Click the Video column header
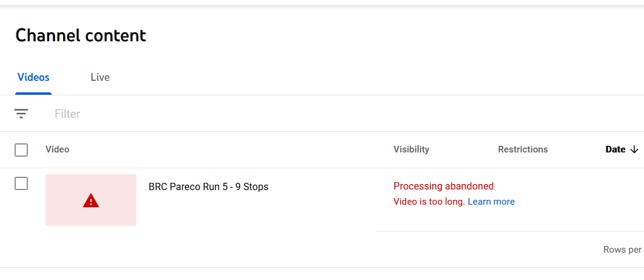 coord(58,149)
